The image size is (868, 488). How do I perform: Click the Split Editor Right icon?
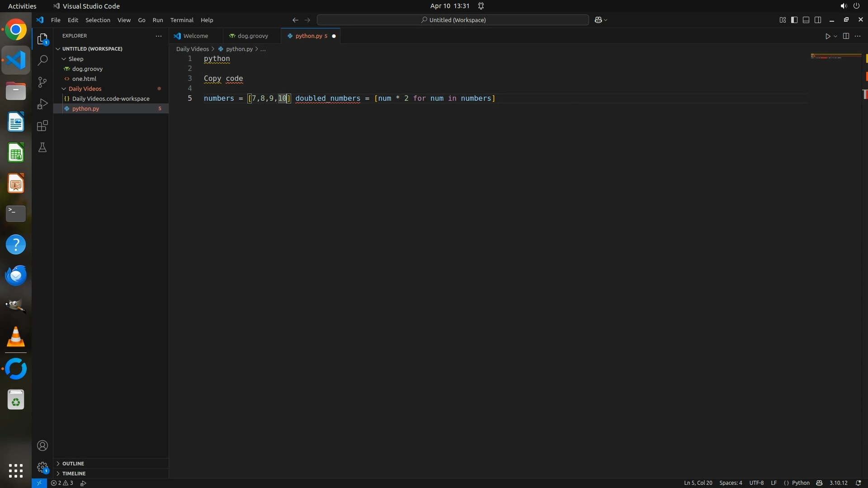pyautogui.click(x=846, y=36)
